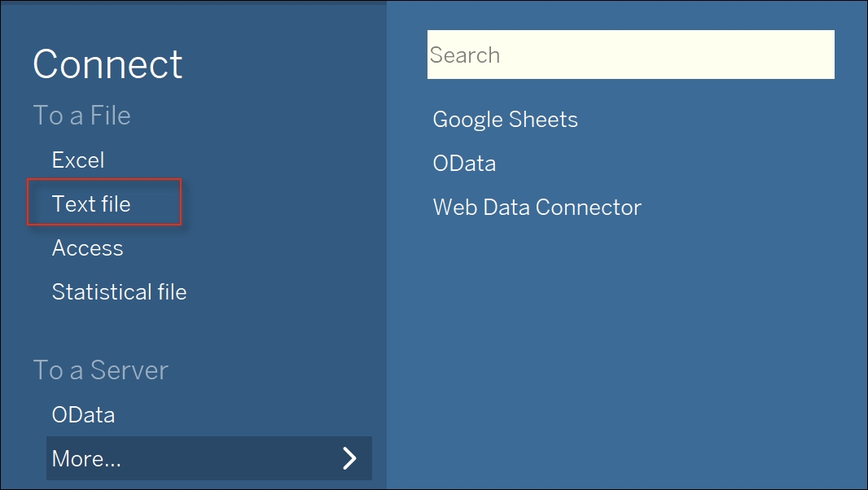The image size is (868, 490).
Task: Click the last connector in the right list
Action: coord(537,207)
